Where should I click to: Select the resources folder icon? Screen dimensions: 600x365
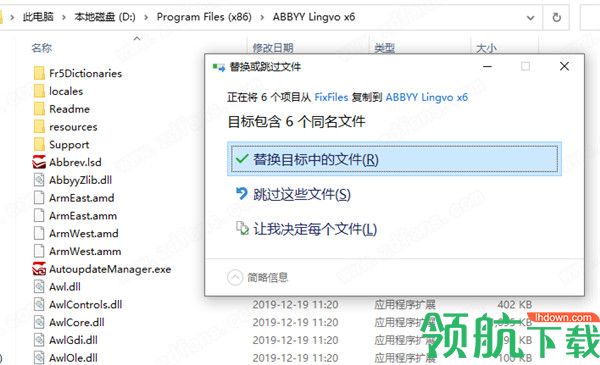pos(39,127)
